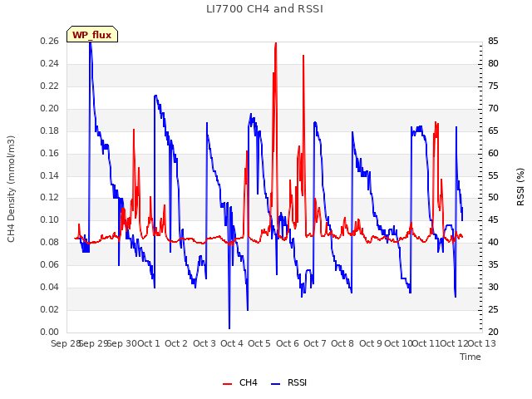532x399 pixels.
Task: Click the 35 RSSI axis tick value
Action: coord(493,264)
